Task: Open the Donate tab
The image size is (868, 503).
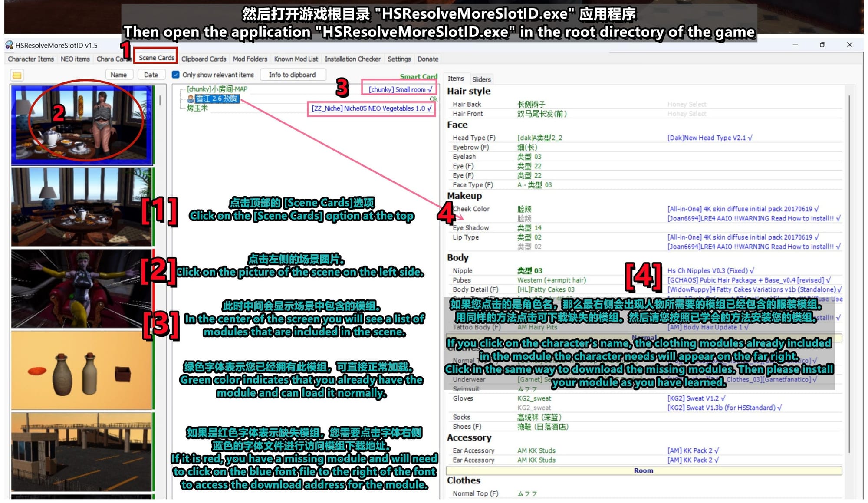Action: (x=428, y=59)
